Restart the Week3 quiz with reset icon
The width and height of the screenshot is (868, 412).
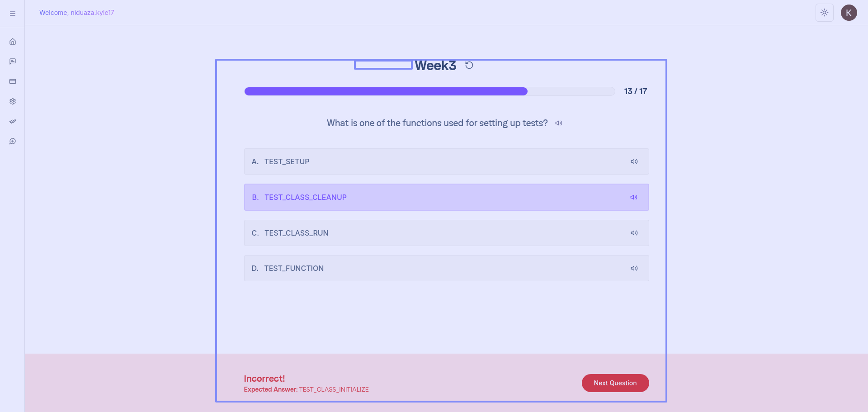click(469, 65)
